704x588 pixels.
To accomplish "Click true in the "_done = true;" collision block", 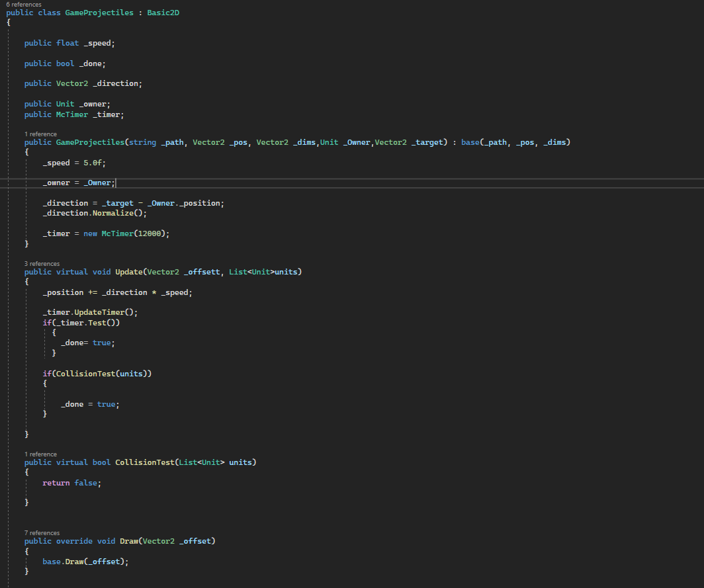I will point(106,404).
